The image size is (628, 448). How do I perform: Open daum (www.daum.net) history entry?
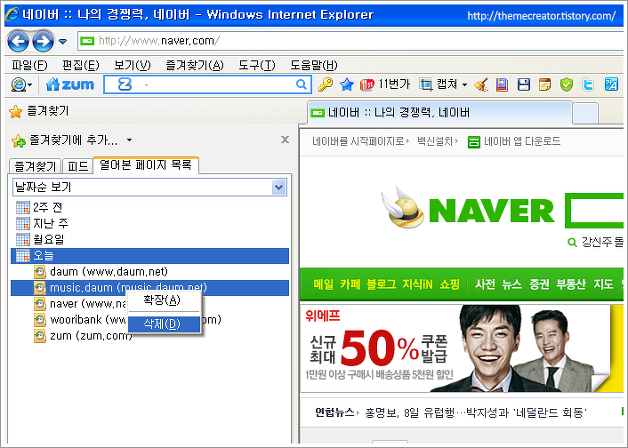point(101,271)
